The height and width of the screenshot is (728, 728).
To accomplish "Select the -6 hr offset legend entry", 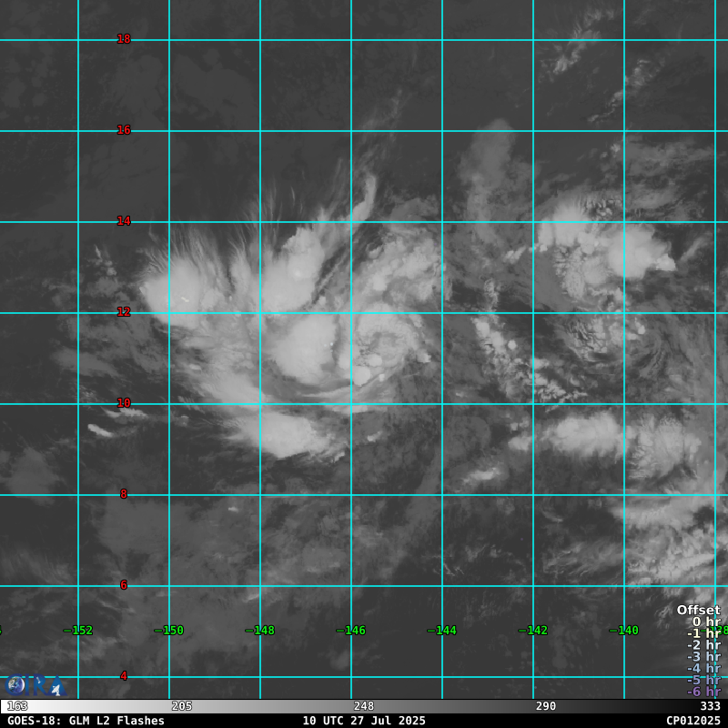I will click(703, 692).
